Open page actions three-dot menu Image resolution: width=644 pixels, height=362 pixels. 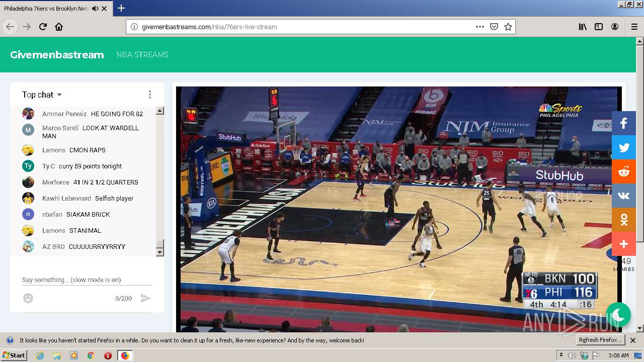click(480, 27)
